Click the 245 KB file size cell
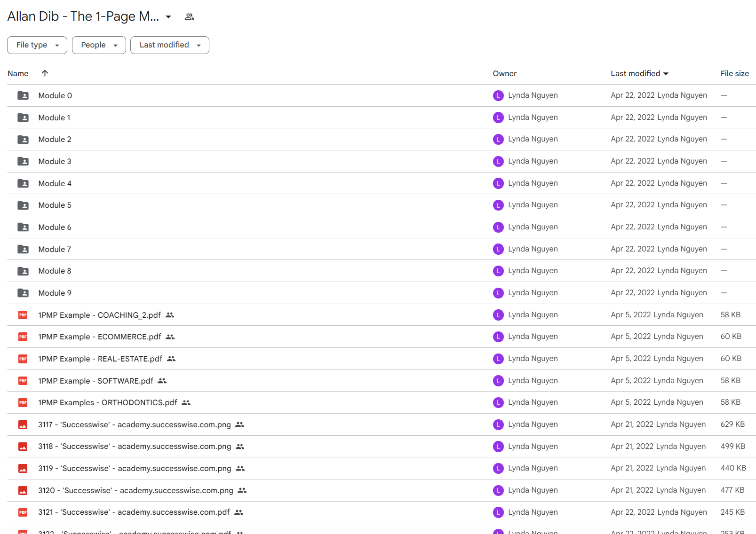Image resolution: width=756 pixels, height=534 pixels. point(732,512)
